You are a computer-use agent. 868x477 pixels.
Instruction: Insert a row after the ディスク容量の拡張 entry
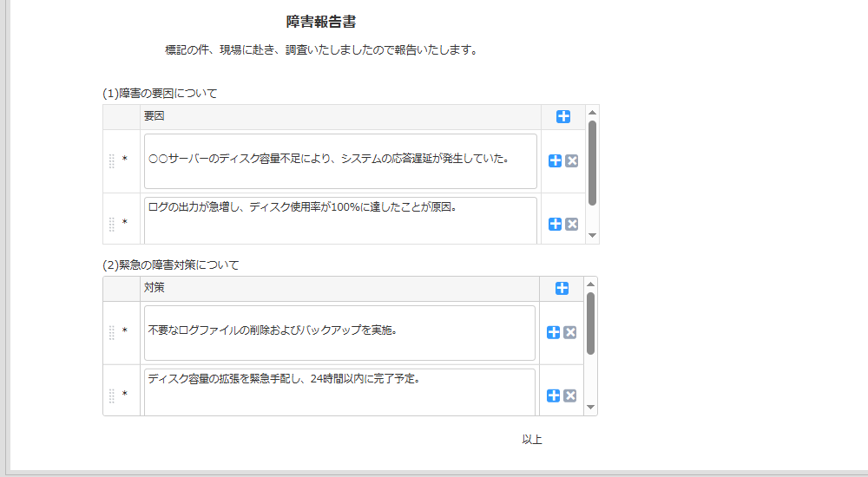click(554, 395)
